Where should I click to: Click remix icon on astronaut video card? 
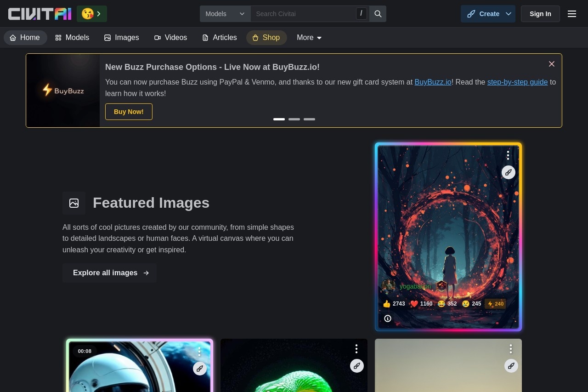point(199,368)
